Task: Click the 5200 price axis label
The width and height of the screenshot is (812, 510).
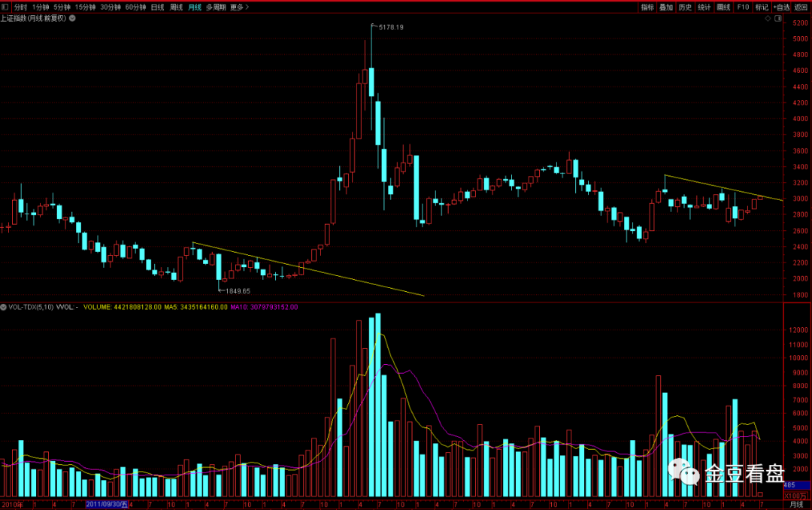Action: (x=800, y=23)
